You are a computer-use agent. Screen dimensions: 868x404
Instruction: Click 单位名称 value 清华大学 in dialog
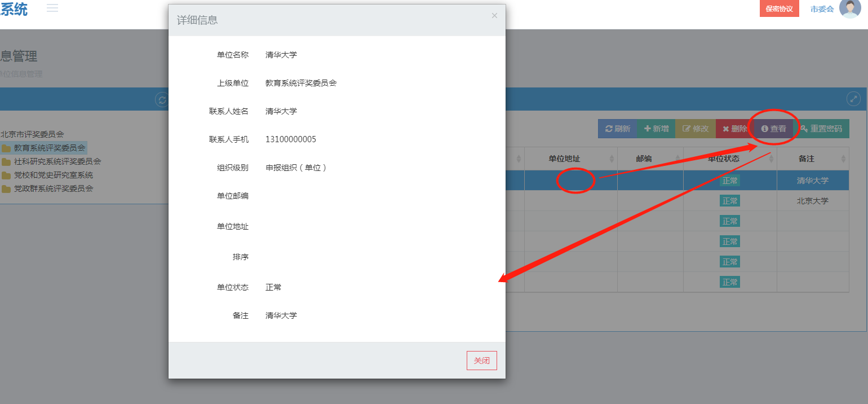tap(281, 55)
